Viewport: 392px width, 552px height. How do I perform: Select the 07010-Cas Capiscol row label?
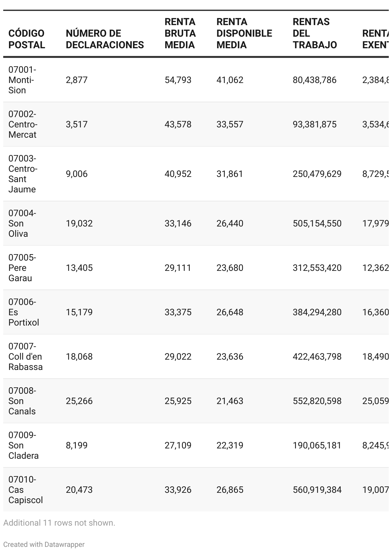click(26, 490)
